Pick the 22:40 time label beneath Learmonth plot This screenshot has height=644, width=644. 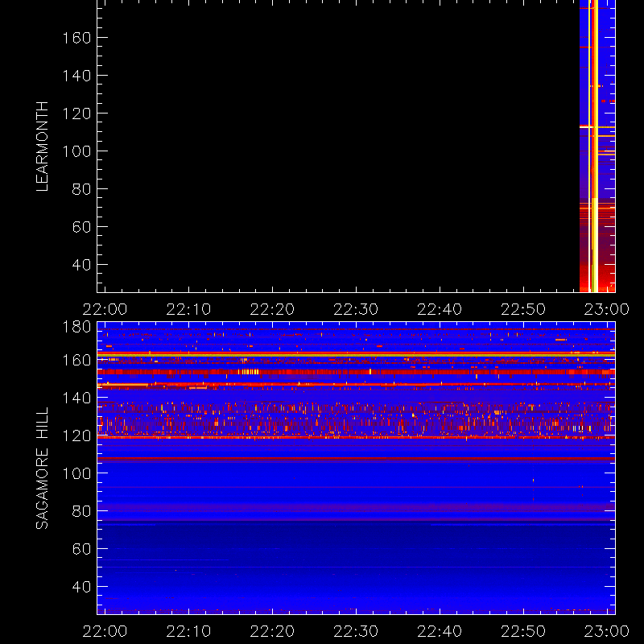click(x=440, y=309)
